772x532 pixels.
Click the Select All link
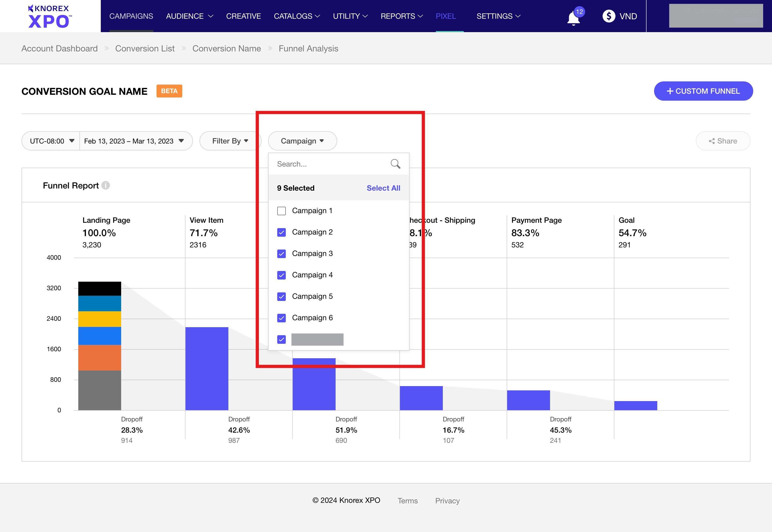[383, 188]
